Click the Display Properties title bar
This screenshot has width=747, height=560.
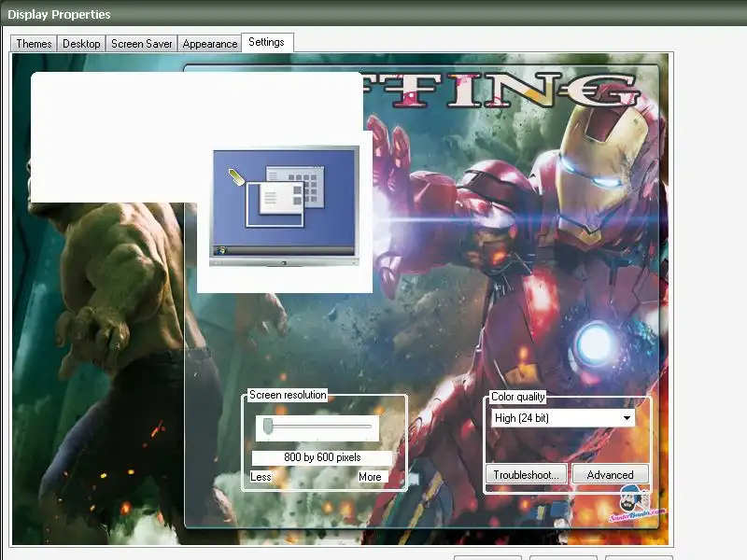pyautogui.click(x=373, y=14)
